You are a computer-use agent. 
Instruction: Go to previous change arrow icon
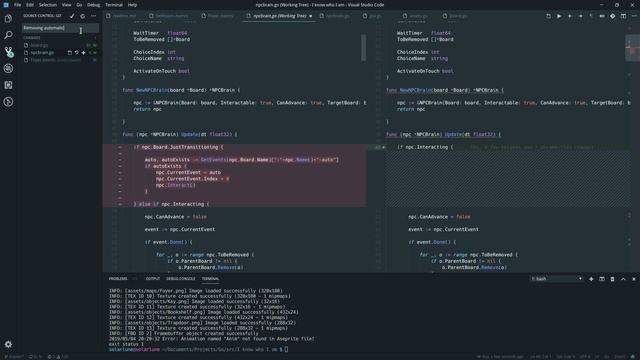[x=570, y=16]
